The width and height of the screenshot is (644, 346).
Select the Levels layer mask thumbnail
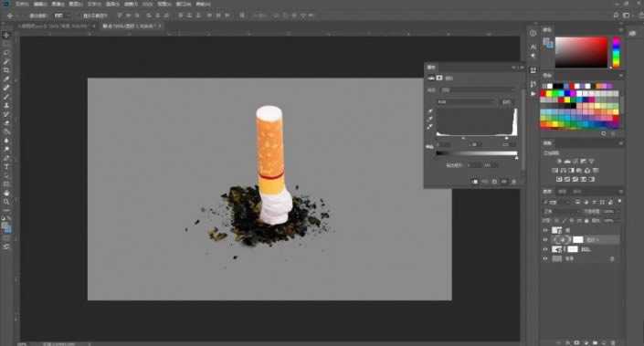tap(578, 240)
